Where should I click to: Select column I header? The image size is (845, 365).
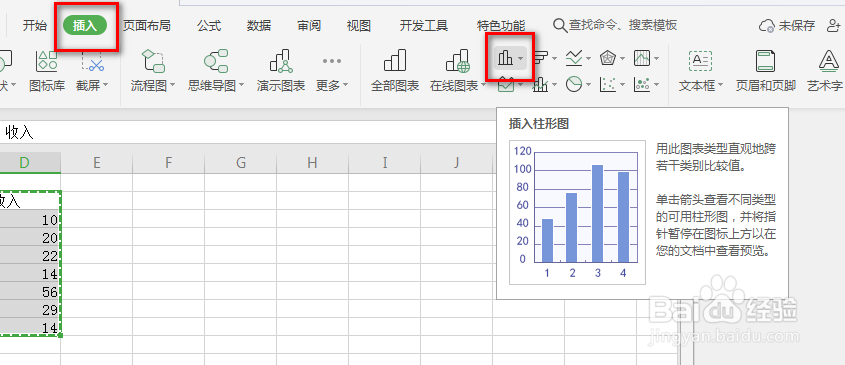pos(385,162)
